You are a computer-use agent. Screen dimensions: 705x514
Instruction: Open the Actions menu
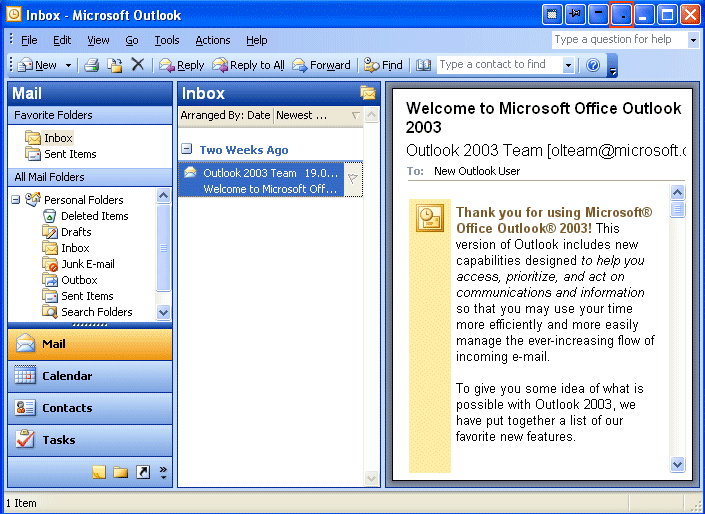(x=213, y=40)
